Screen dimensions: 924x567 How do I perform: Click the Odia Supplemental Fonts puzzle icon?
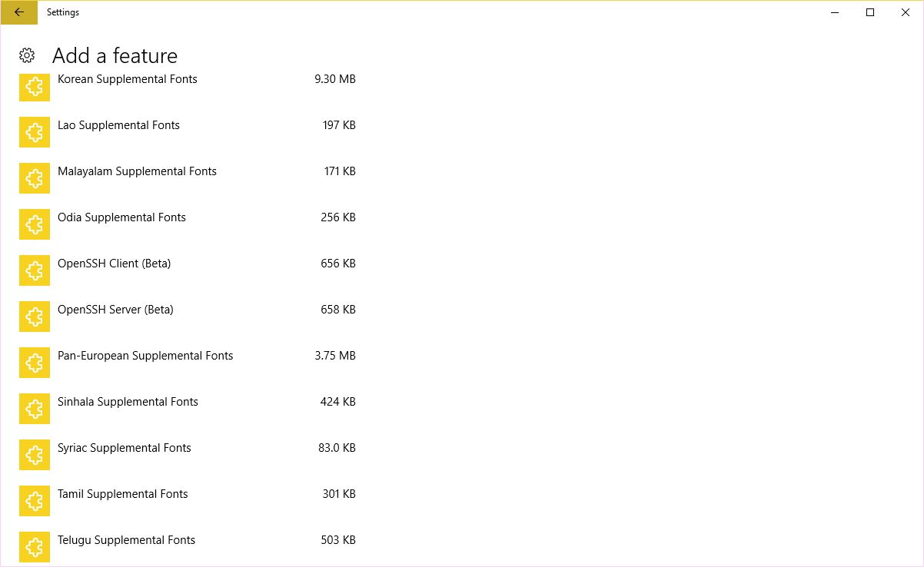pyautogui.click(x=35, y=224)
